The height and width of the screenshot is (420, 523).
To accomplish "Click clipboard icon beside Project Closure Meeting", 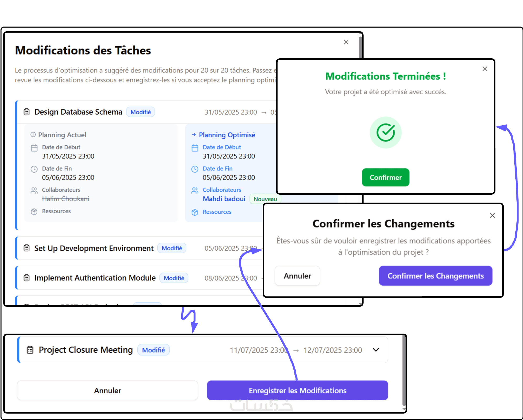I will (x=30, y=350).
